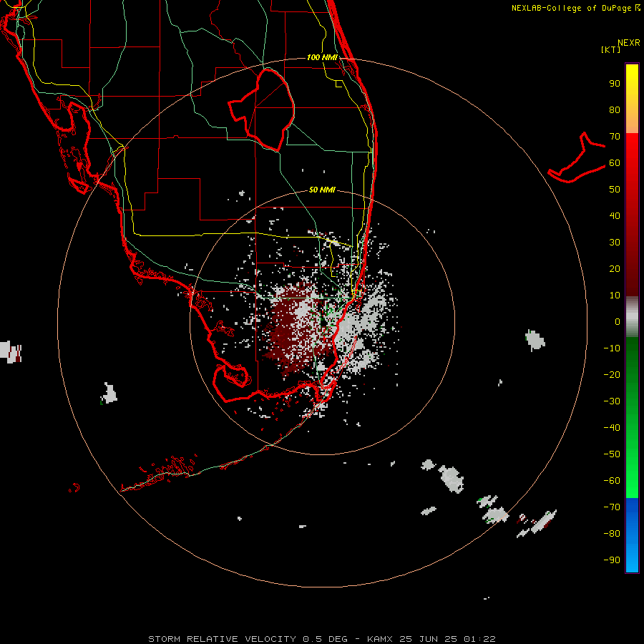Click the -90 scale value

(x=612, y=560)
